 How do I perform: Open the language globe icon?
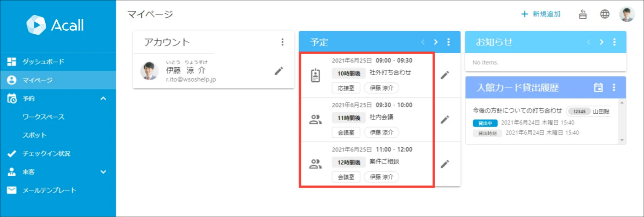pos(605,14)
